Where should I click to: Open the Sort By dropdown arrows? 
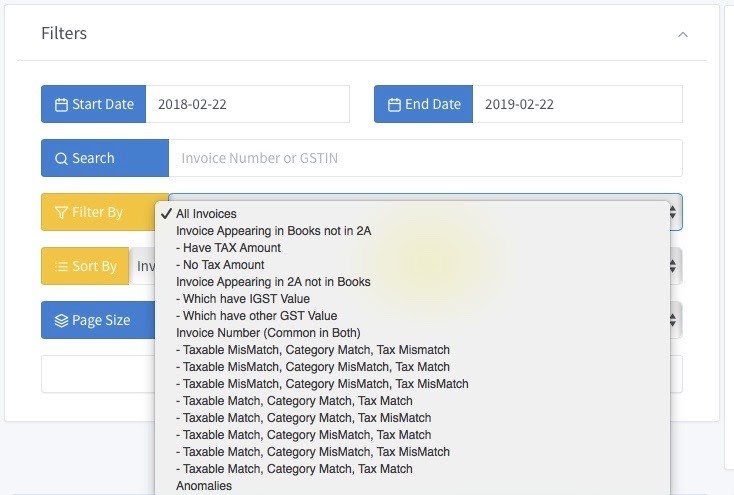pos(673,266)
